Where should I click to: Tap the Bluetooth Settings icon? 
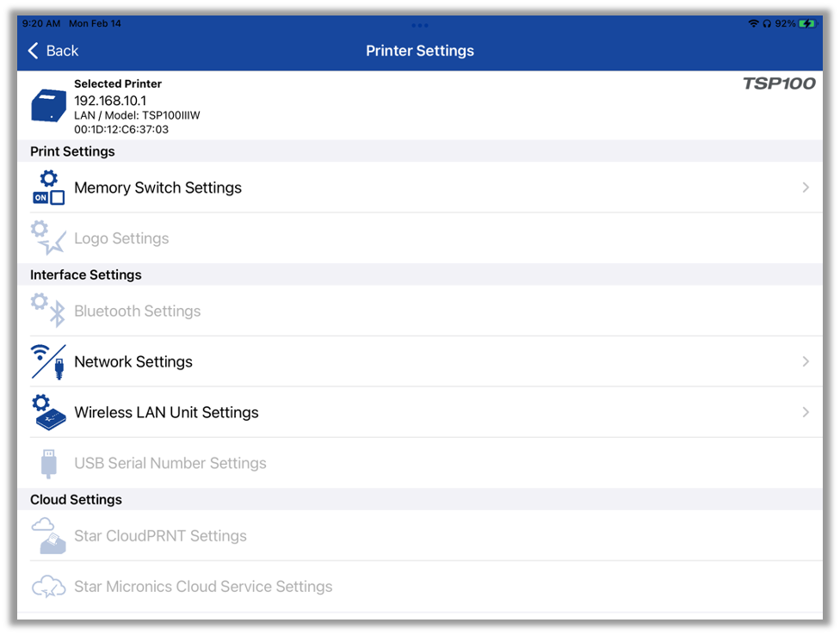pos(48,311)
